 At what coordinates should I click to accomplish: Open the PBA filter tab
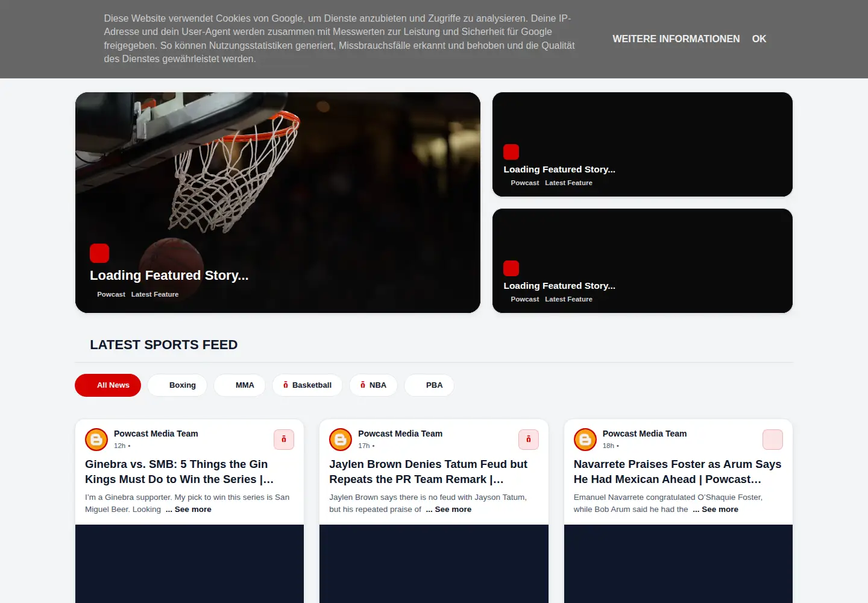point(429,385)
